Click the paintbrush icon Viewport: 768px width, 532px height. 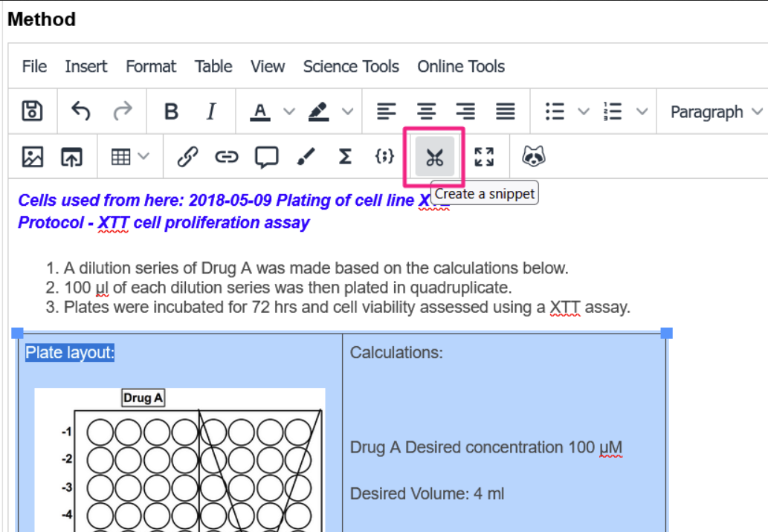(x=306, y=157)
